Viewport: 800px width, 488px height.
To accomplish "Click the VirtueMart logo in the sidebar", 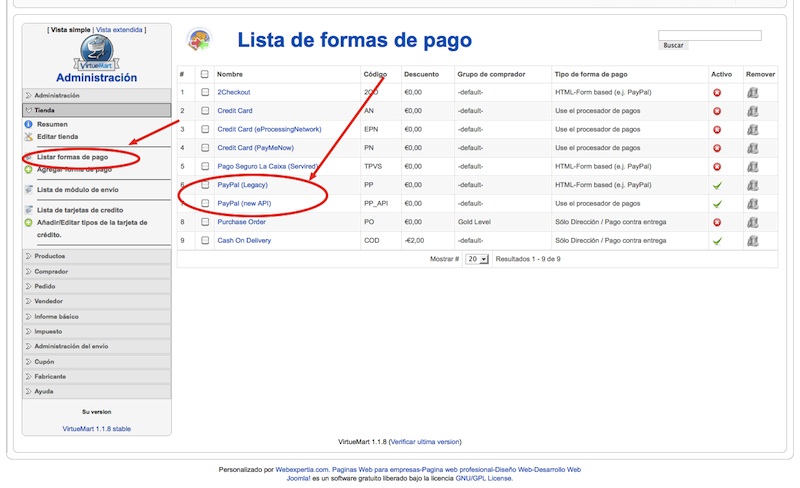I will pyautogui.click(x=96, y=53).
